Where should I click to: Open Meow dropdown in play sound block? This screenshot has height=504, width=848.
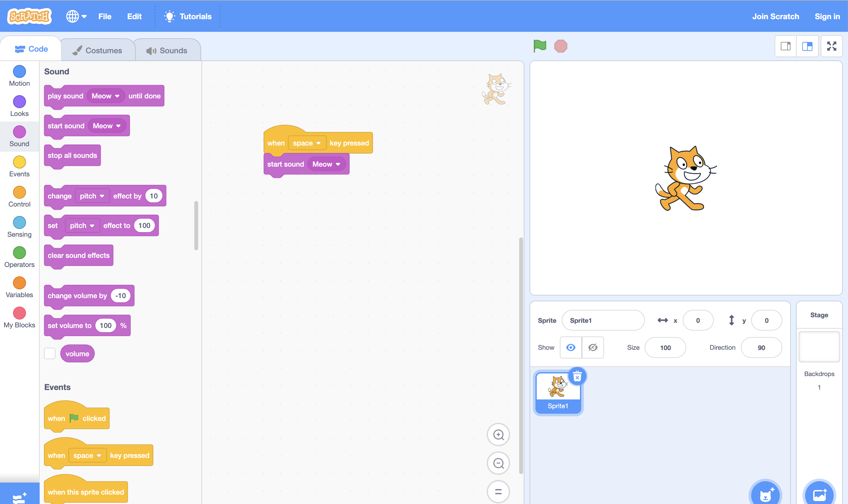coord(106,96)
